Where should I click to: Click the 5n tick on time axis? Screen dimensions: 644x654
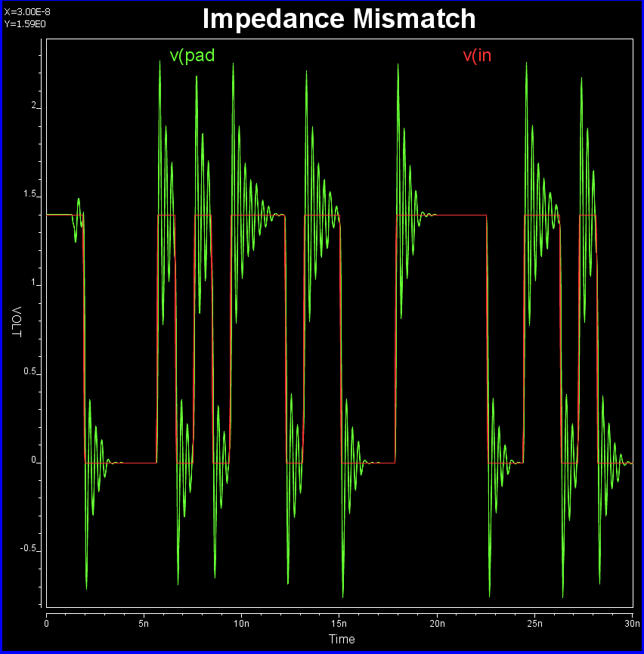pos(144,623)
